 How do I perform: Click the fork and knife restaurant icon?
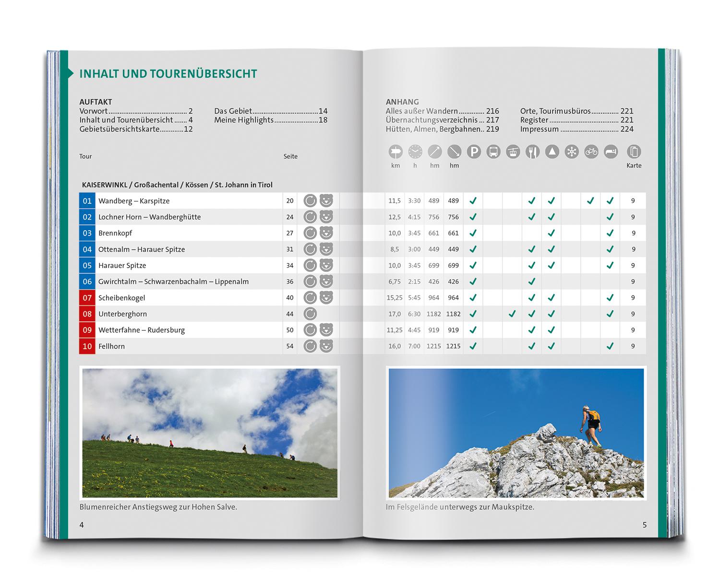tap(533, 152)
